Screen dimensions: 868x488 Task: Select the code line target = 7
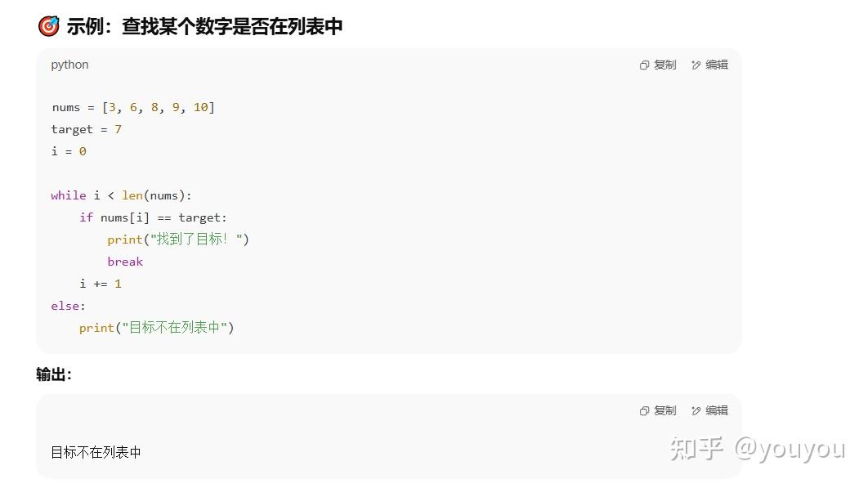pyautogui.click(x=86, y=129)
